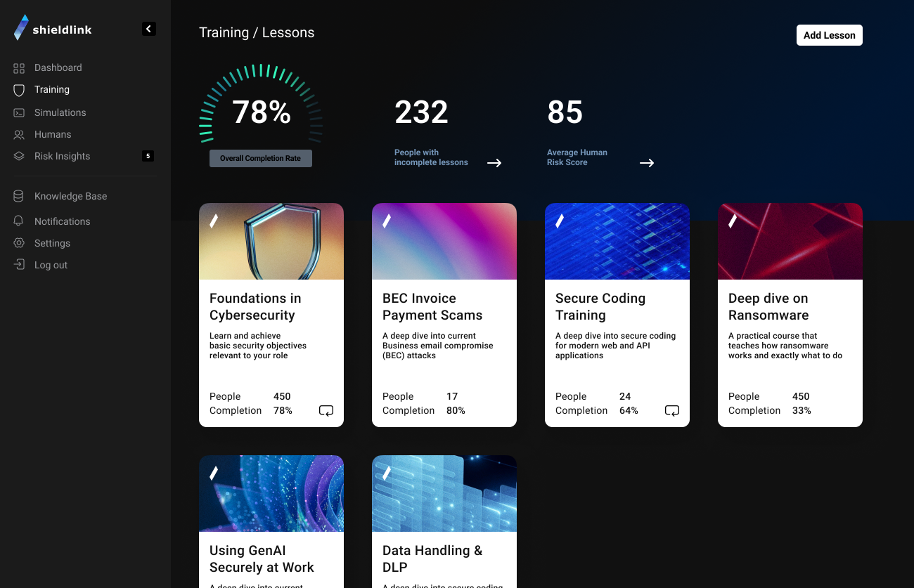
Task: Click the People with incomplete lessons link
Action: click(x=431, y=157)
